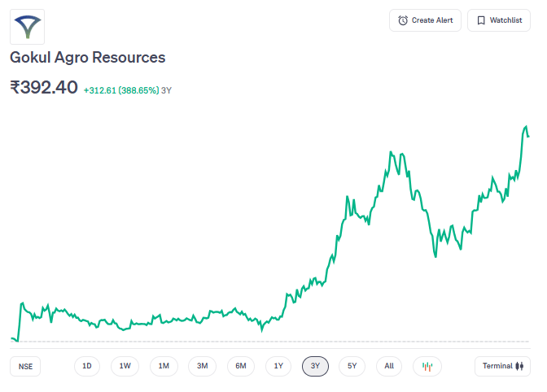
Task: Show the 5Y price history
Action: click(352, 366)
